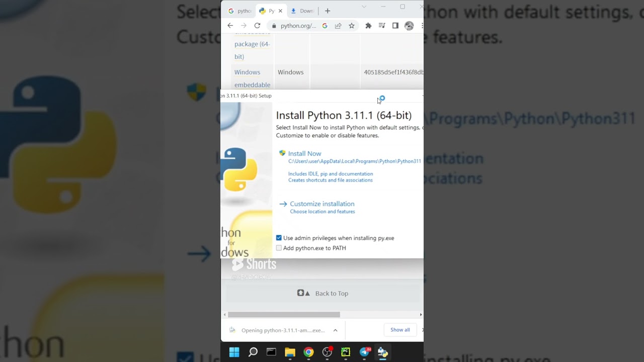The image size is (644, 362).
Task: Click the Install Python 3.11.1 (64-bit) heading
Action: click(x=344, y=115)
